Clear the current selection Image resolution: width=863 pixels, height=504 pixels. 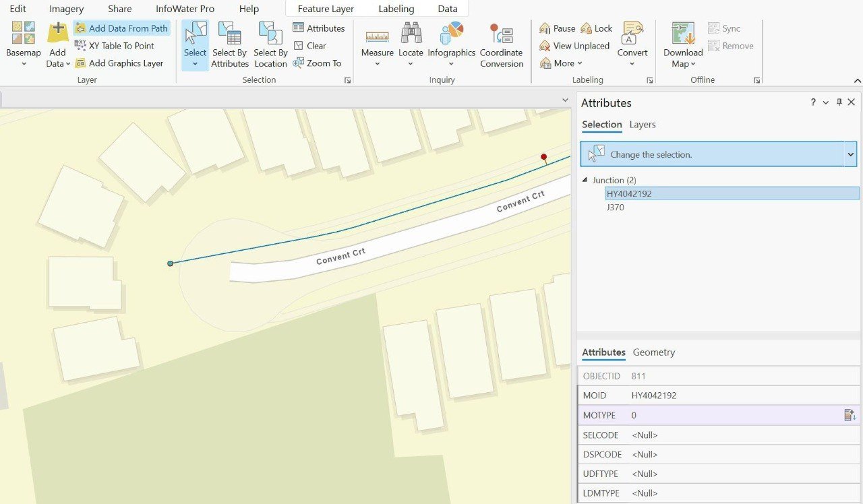click(x=310, y=46)
